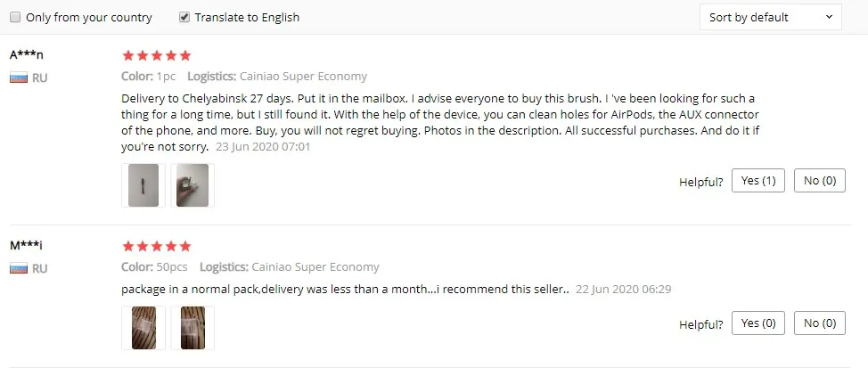This screenshot has height=368, width=868.
Task: Click the chevron arrow in the sort dropdown
Action: (x=829, y=17)
